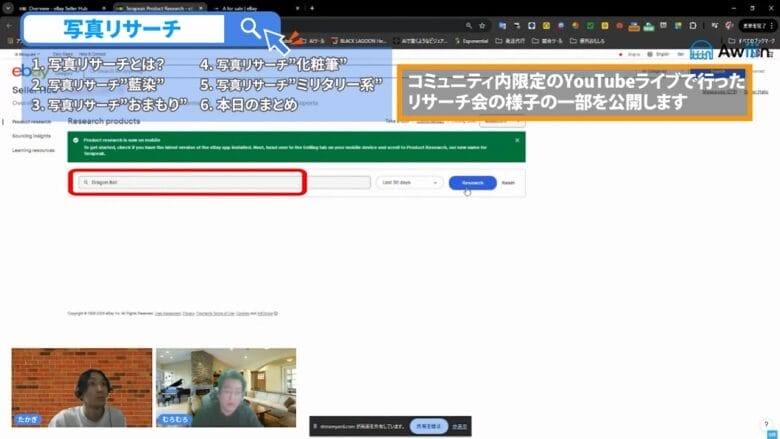
Task: Open the Chrome three-dot menu
Action: pyautogui.click(x=772, y=25)
